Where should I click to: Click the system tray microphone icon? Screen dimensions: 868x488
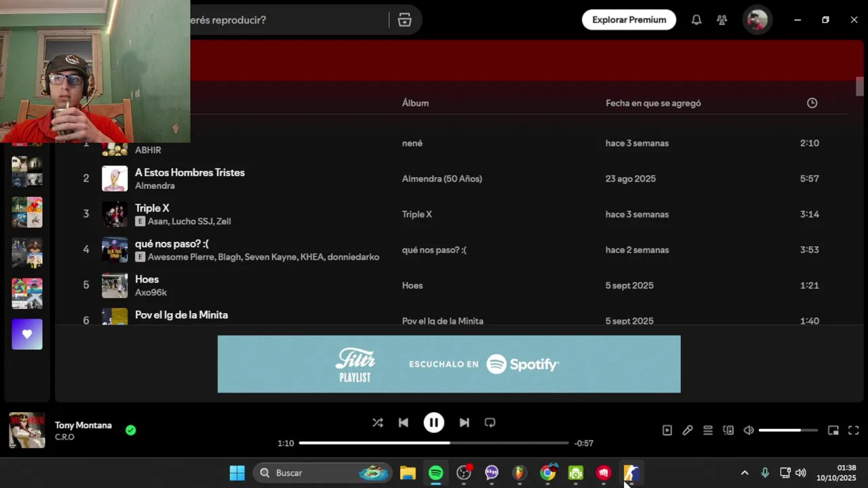[765, 472]
